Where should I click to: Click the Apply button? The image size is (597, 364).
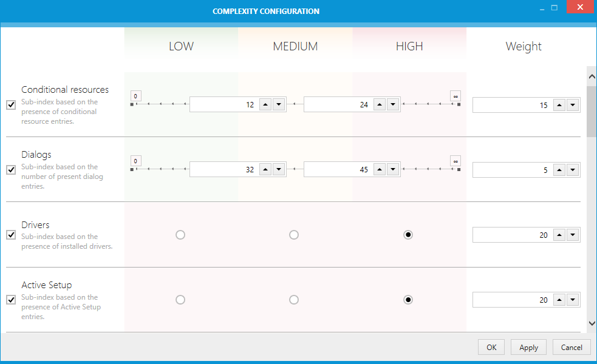click(528, 347)
